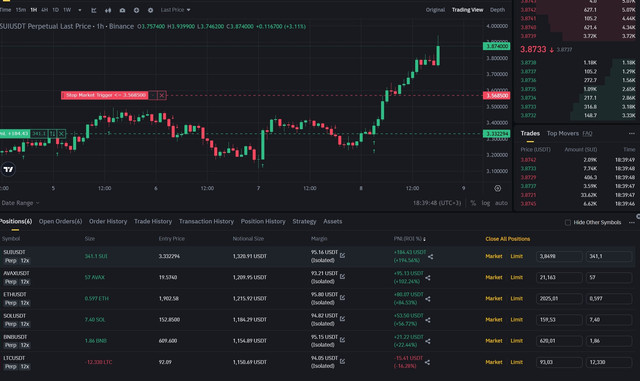Open the Position History tab

click(x=263, y=221)
